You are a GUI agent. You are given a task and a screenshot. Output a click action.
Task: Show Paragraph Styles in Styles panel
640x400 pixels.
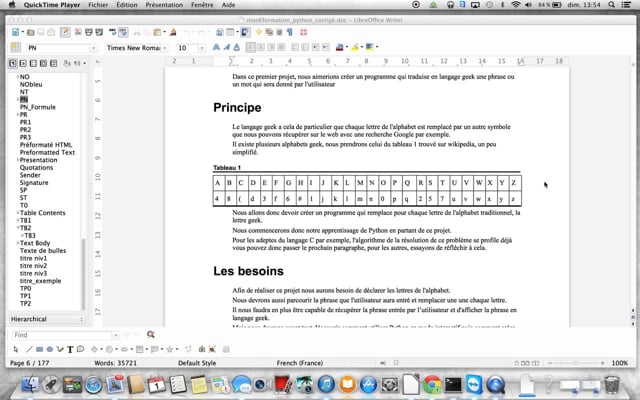pyautogui.click(x=13, y=63)
